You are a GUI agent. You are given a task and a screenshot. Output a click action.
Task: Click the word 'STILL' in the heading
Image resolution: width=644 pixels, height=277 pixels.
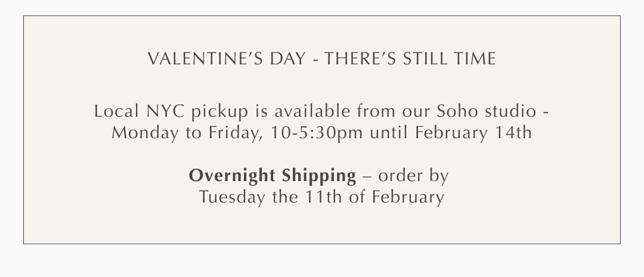coord(428,59)
